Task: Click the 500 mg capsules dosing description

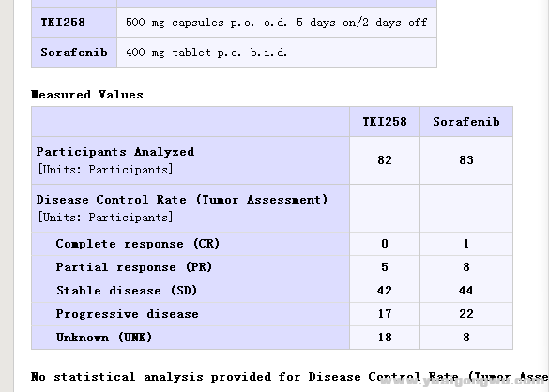Action: pos(276,23)
